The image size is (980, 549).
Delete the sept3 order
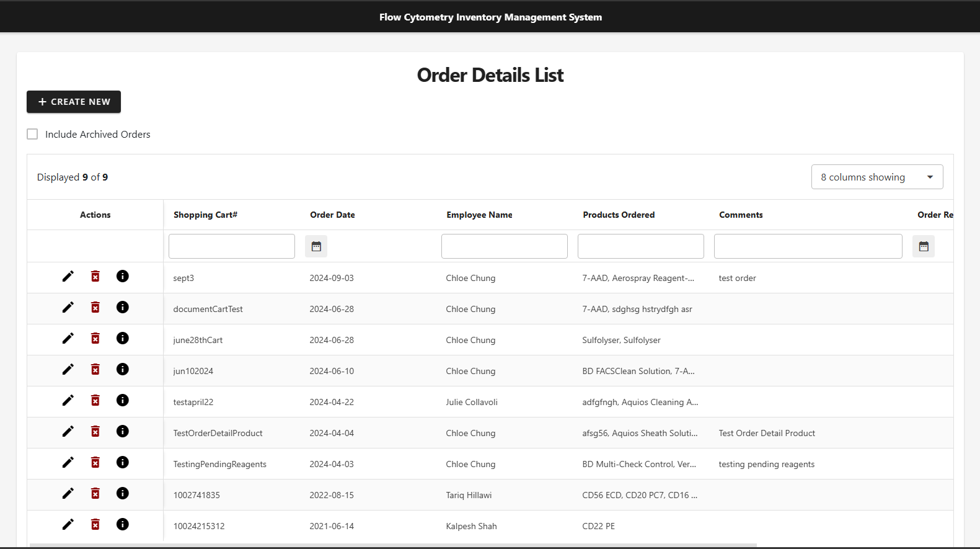point(95,276)
